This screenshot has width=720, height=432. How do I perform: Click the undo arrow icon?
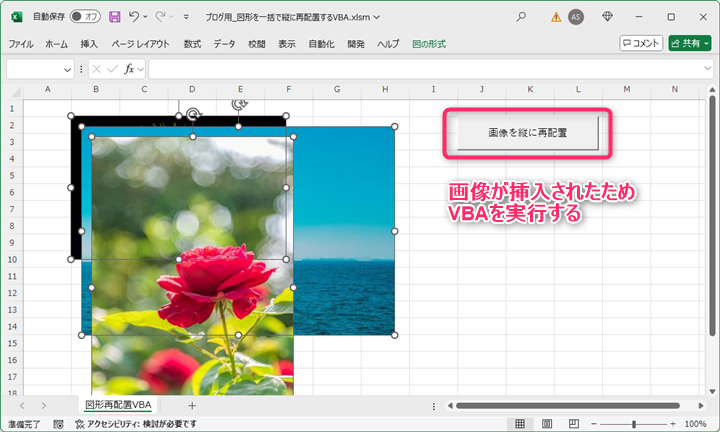(x=134, y=17)
